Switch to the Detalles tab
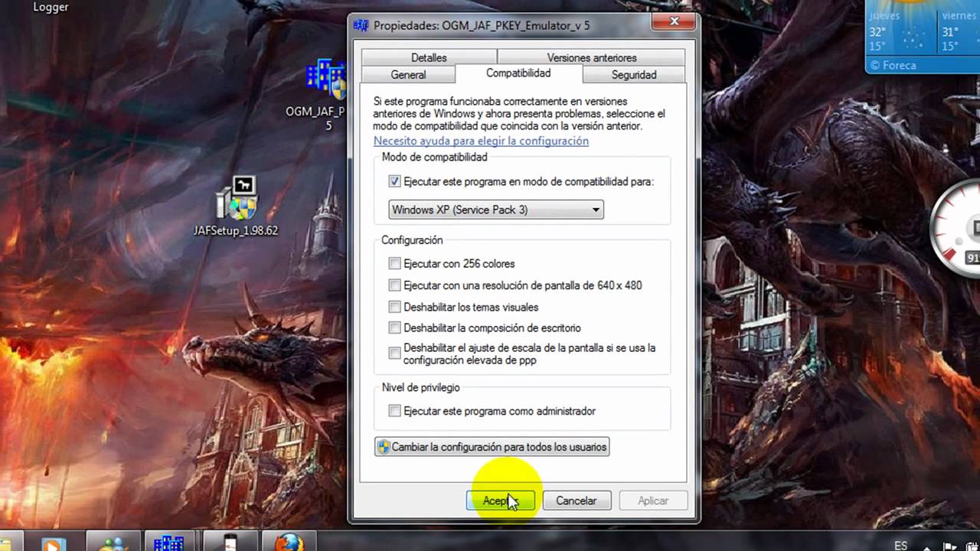The height and width of the screenshot is (551, 980). click(429, 57)
